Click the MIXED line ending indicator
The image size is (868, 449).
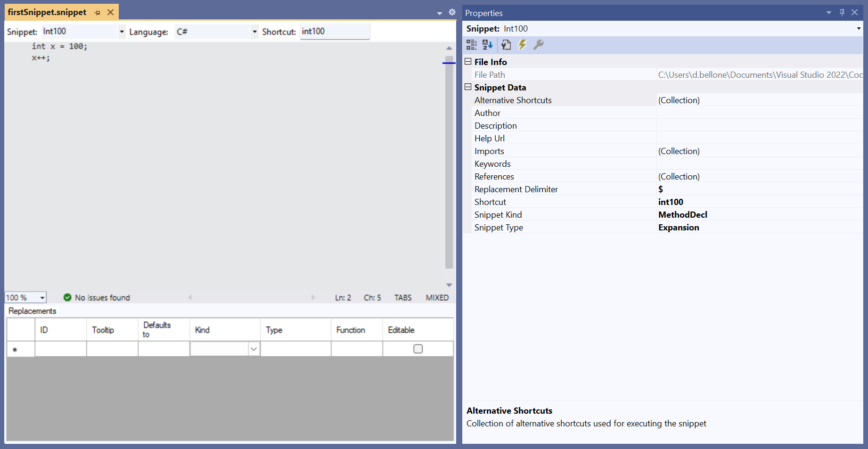[x=437, y=297]
